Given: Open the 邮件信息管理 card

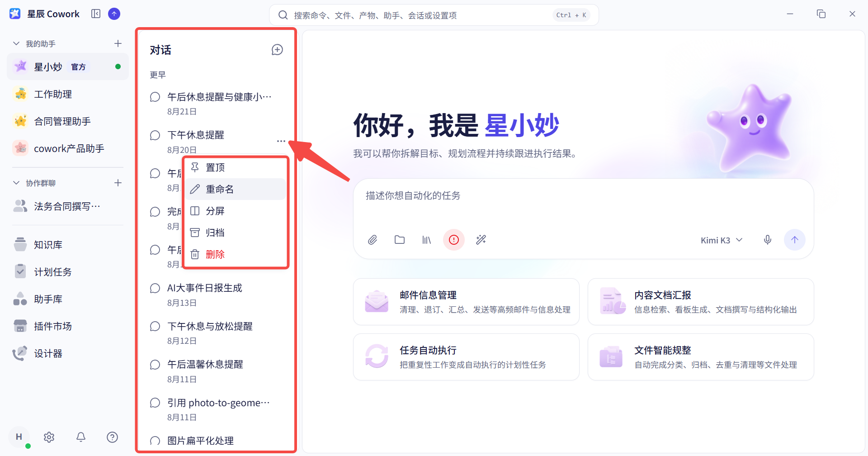Looking at the screenshot, I should pos(466,302).
